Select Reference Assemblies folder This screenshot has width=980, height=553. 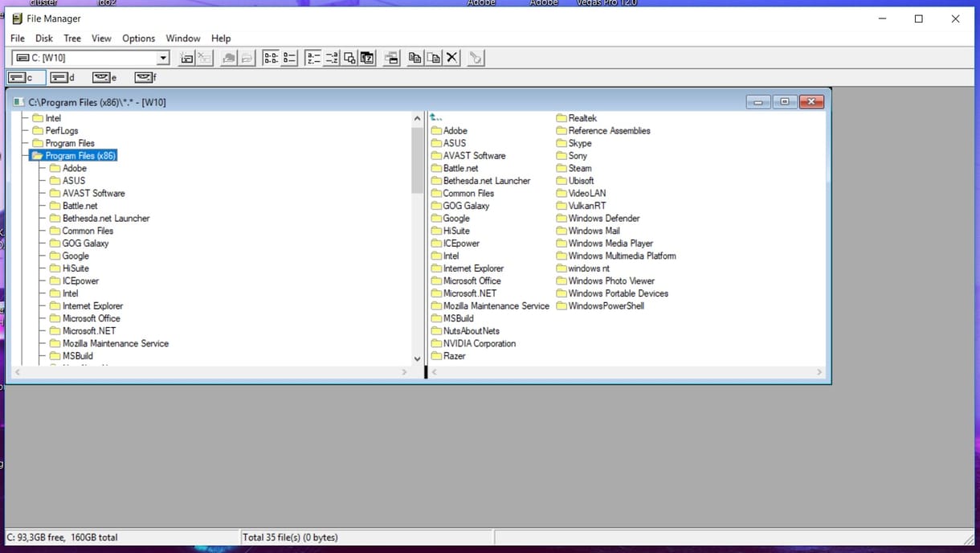coord(603,131)
